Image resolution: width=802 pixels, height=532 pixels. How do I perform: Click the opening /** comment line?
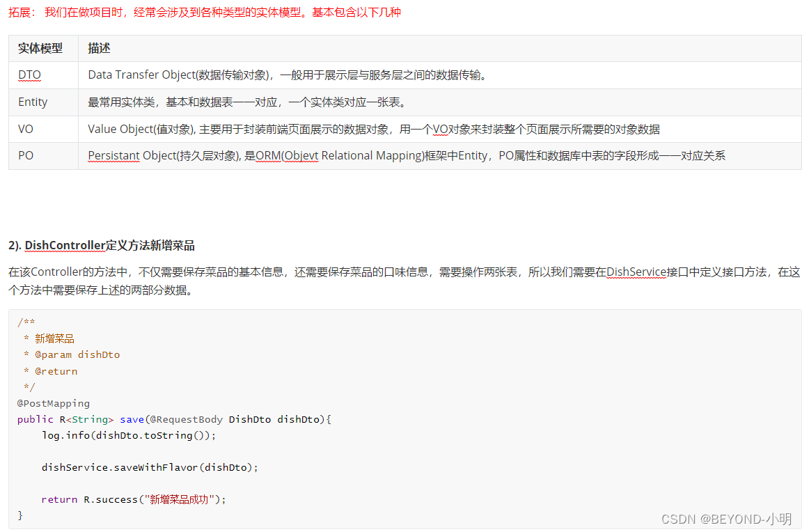[26, 322]
